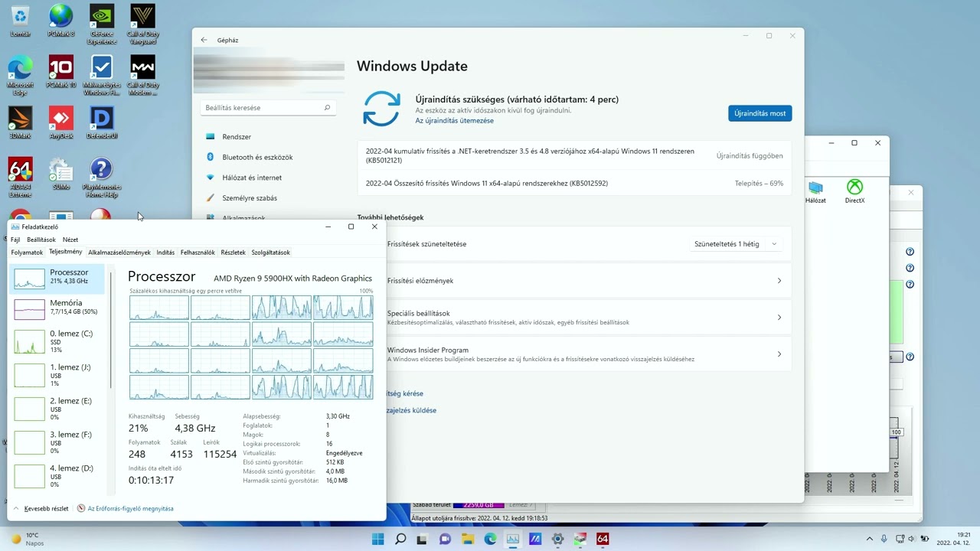Image resolution: width=980 pixels, height=551 pixels.
Task: Select Memória in Task Manager performance list
Action: coord(58,308)
